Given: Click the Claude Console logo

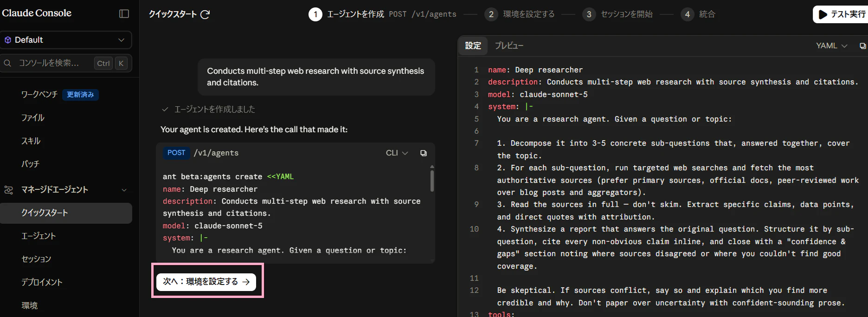Looking at the screenshot, I should 37,13.
